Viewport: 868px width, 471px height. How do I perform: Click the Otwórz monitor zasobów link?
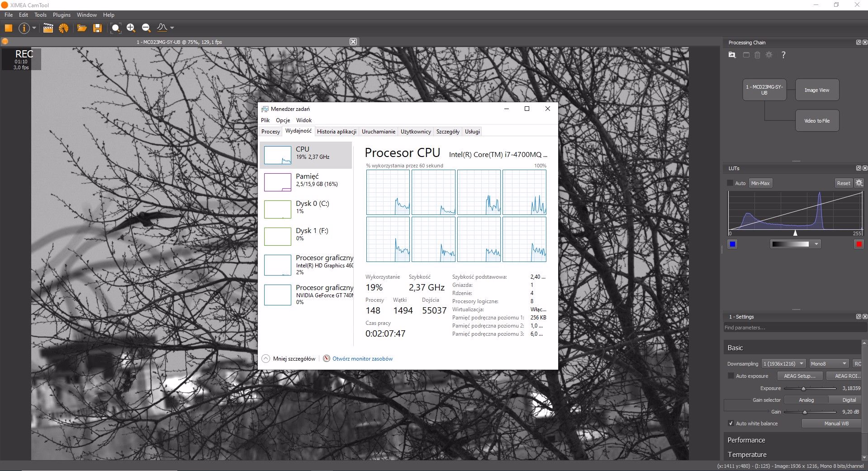tap(362, 359)
